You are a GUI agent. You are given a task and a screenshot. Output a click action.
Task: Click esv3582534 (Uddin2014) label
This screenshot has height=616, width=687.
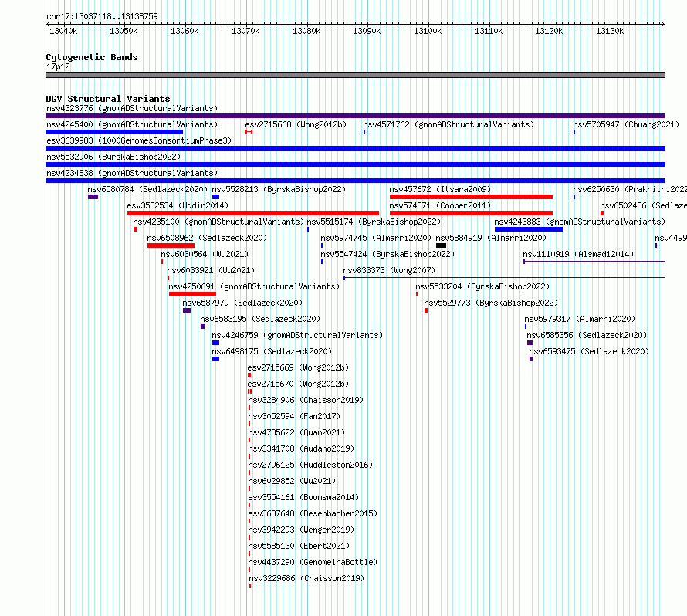tap(178, 205)
